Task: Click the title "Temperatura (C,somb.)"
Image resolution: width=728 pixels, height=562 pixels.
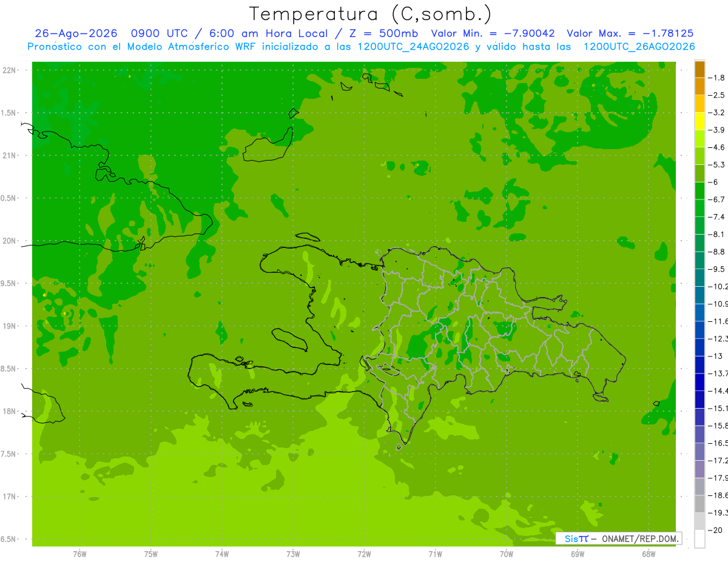Action: coord(370,14)
